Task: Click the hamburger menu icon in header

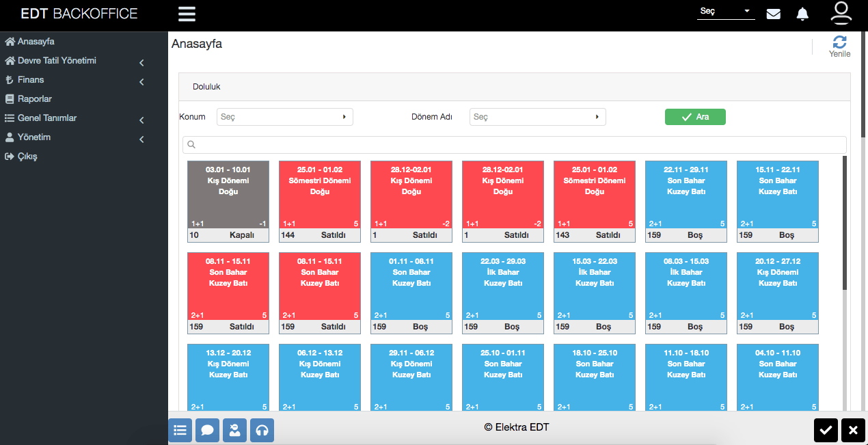Action: (187, 14)
